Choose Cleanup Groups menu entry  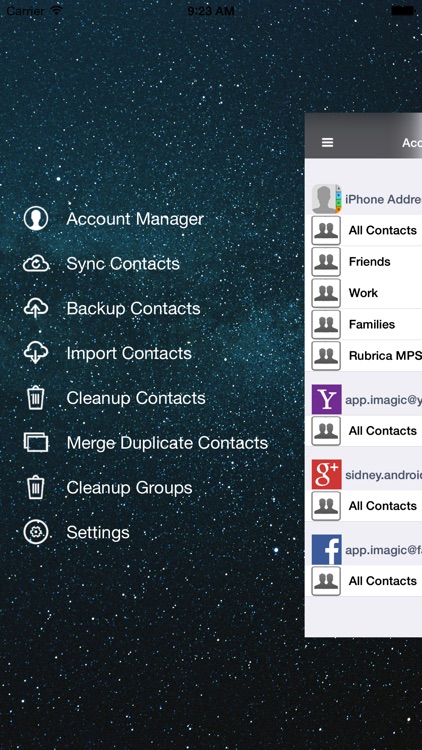coord(129,487)
